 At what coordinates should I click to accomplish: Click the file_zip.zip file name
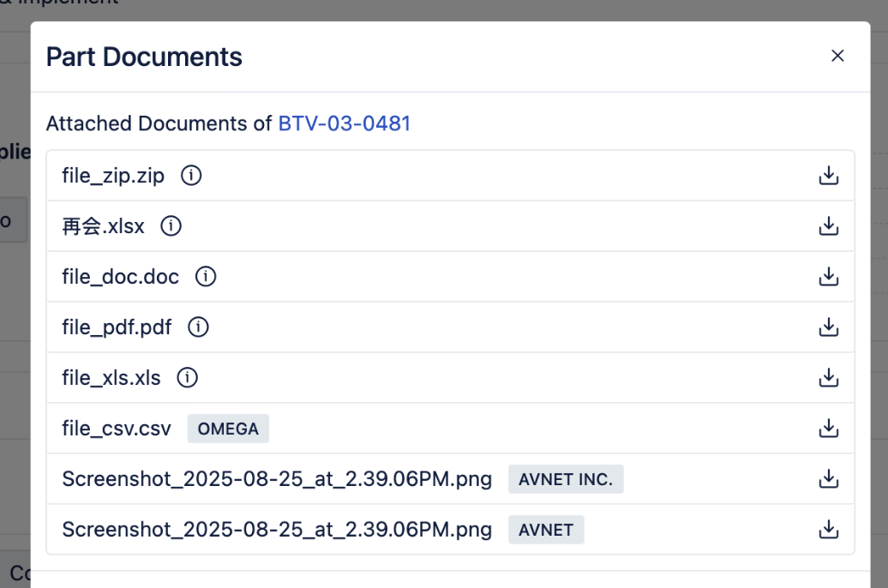pyautogui.click(x=113, y=176)
